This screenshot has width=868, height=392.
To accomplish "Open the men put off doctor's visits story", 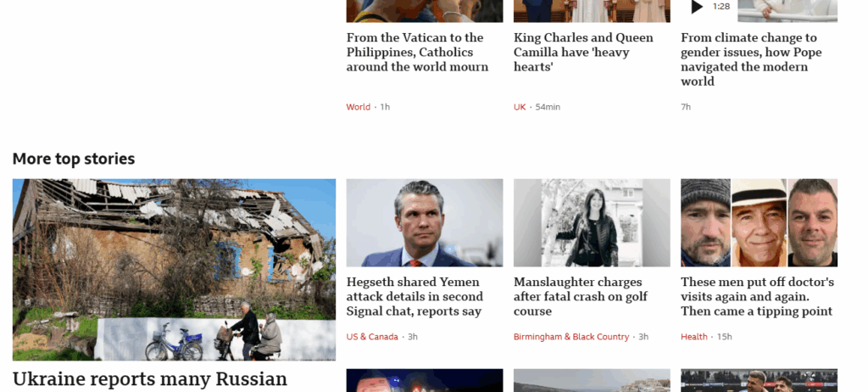I will click(x=757, y=297).
